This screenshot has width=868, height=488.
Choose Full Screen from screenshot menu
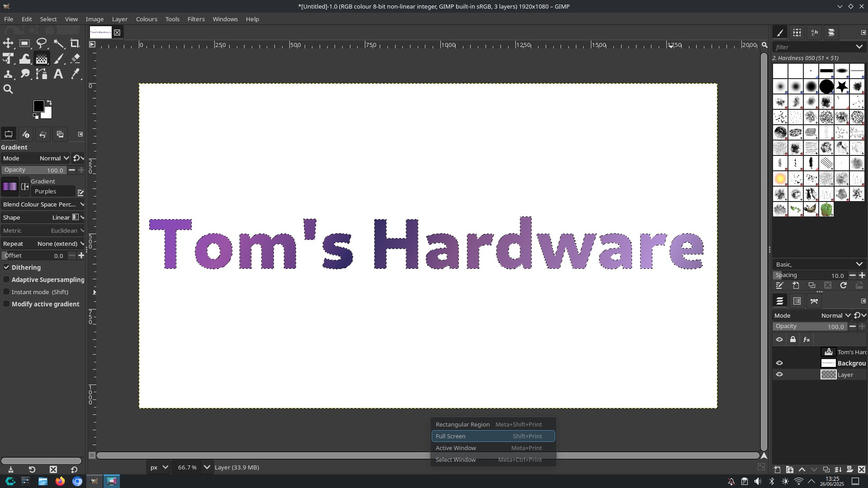(x=493, y=436)
